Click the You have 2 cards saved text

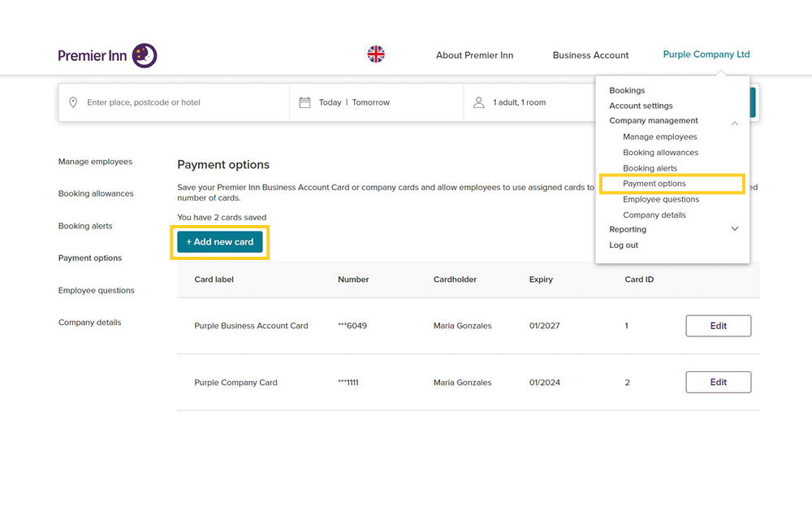click(x=222, y=218)
